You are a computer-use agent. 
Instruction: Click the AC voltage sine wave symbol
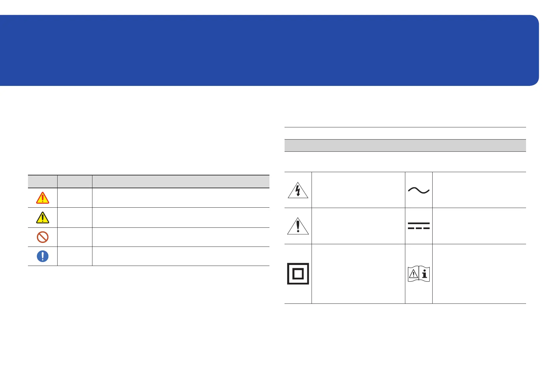pyautogui.click(x=418, y=190)
